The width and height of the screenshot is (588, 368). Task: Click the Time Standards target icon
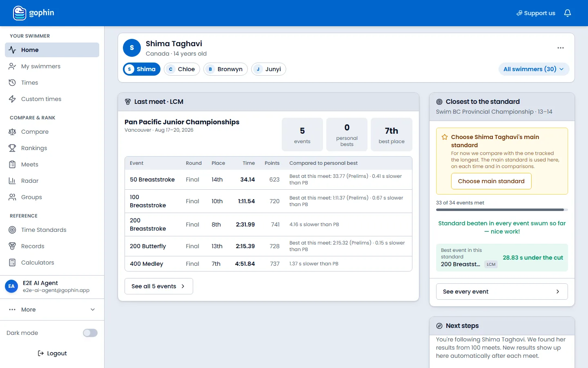point(12,230)
